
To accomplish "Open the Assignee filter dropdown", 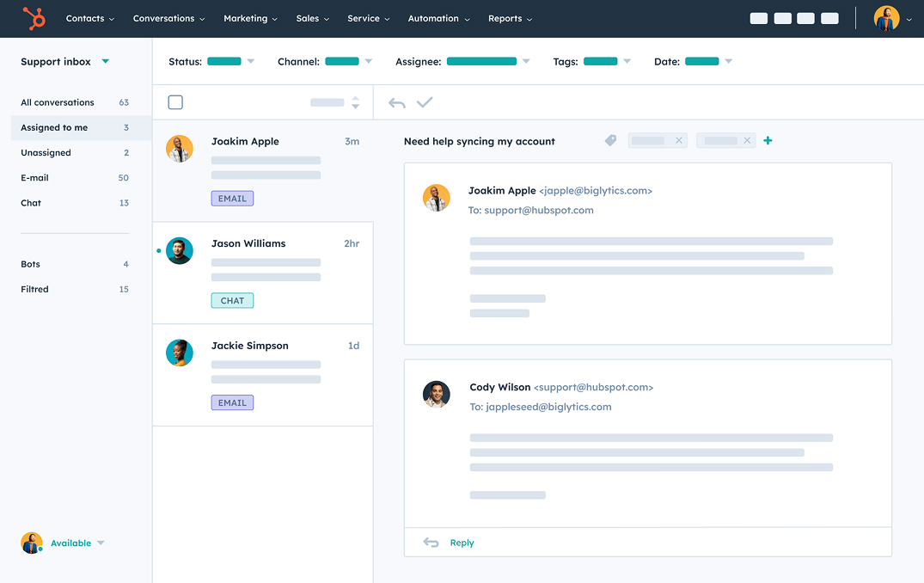I will 488,61.
